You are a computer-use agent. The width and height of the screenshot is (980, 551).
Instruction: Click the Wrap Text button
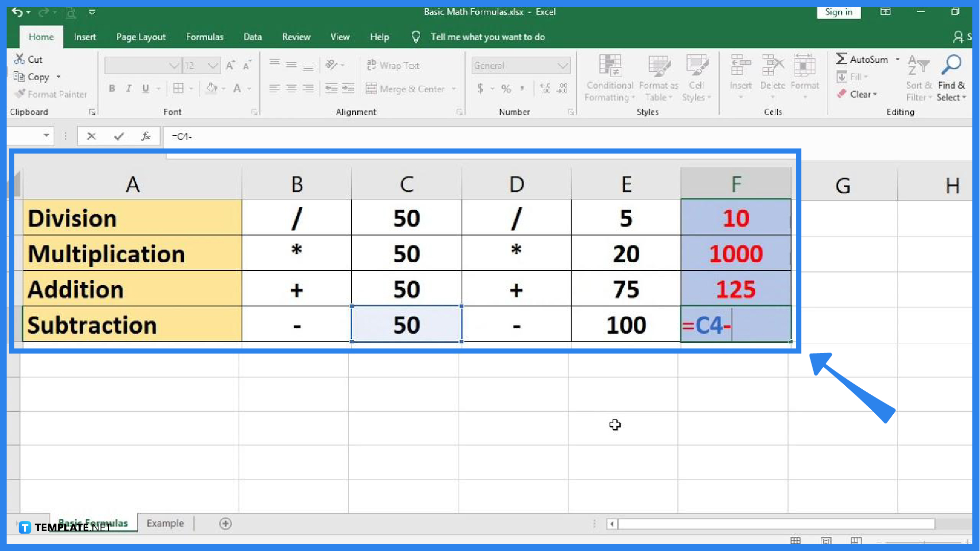397,65
